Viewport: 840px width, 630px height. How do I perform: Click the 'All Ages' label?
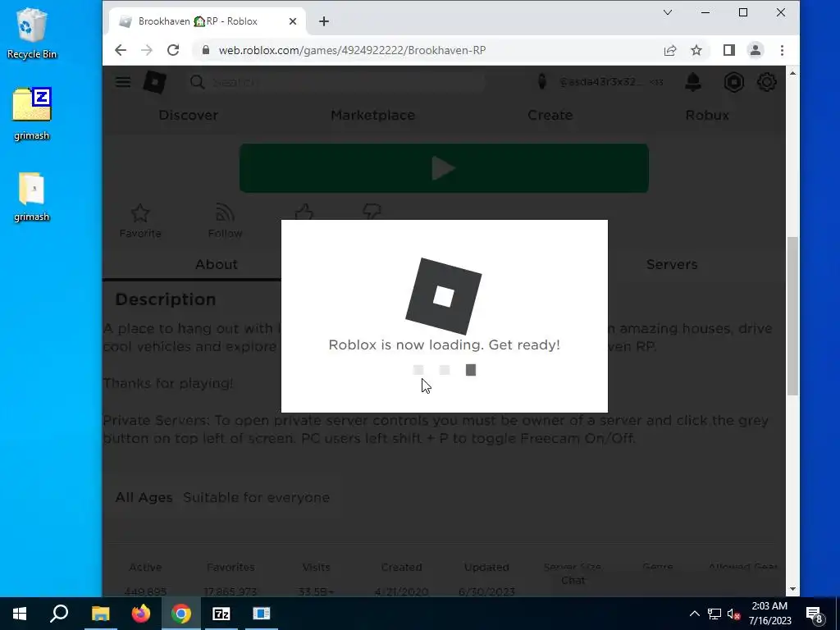coord(144,498)
